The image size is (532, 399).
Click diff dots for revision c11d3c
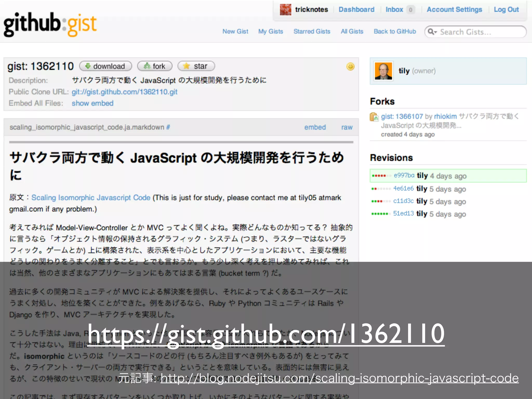click(x=381, y=201)
